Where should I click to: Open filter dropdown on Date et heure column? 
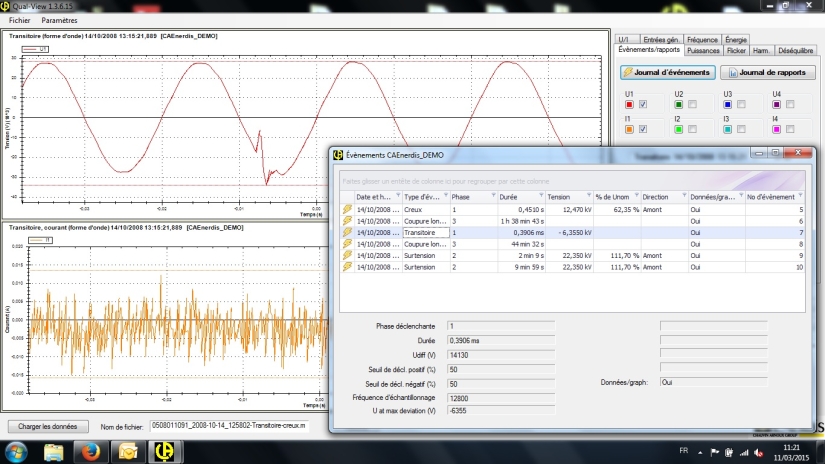pyautogui.click(x=398, y=195)
